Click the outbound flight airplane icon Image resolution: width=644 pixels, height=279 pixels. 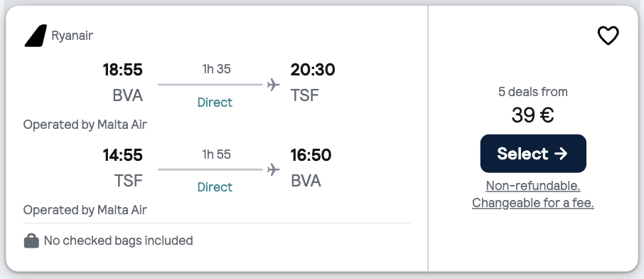(273, 85)
